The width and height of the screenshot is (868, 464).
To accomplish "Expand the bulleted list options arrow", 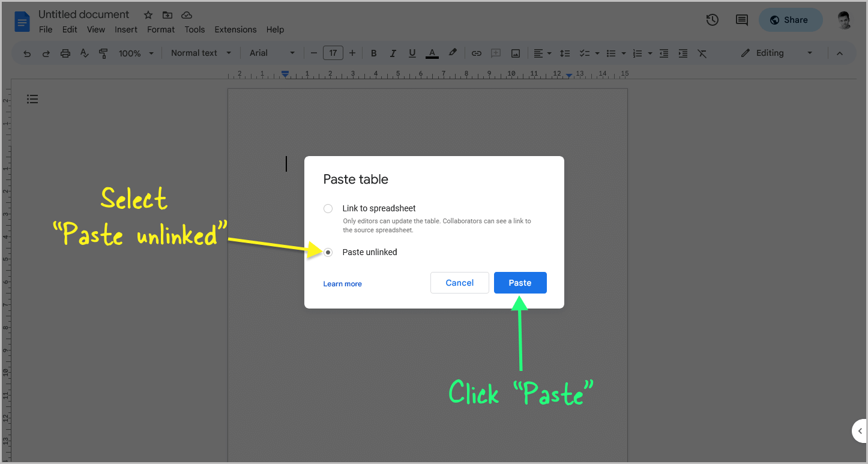I will click(x=624, y=53).
